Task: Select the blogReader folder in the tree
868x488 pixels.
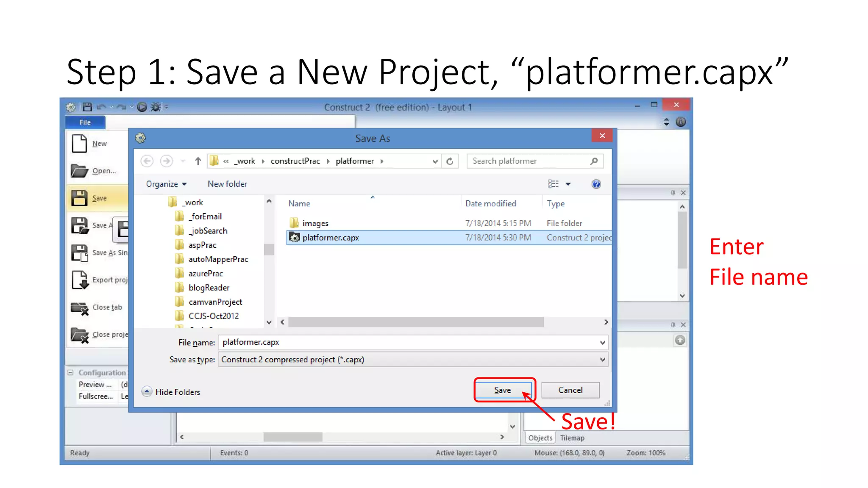Action: coord(203,288)
